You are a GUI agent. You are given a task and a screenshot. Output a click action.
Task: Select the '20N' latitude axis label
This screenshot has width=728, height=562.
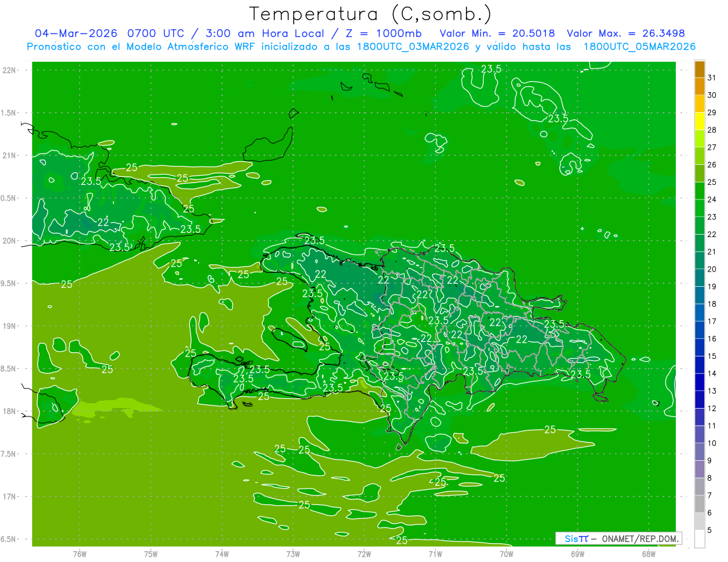pyautogui.click(x=9, y=241)
